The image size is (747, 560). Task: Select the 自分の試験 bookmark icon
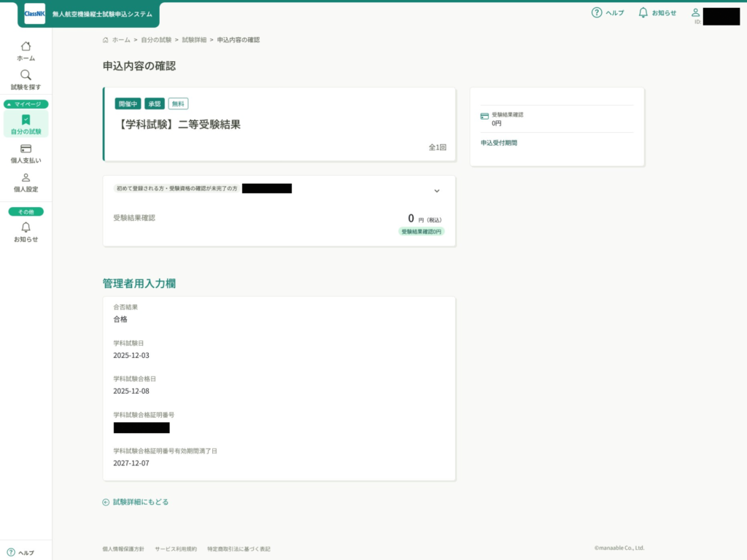(x=26, y=119)
